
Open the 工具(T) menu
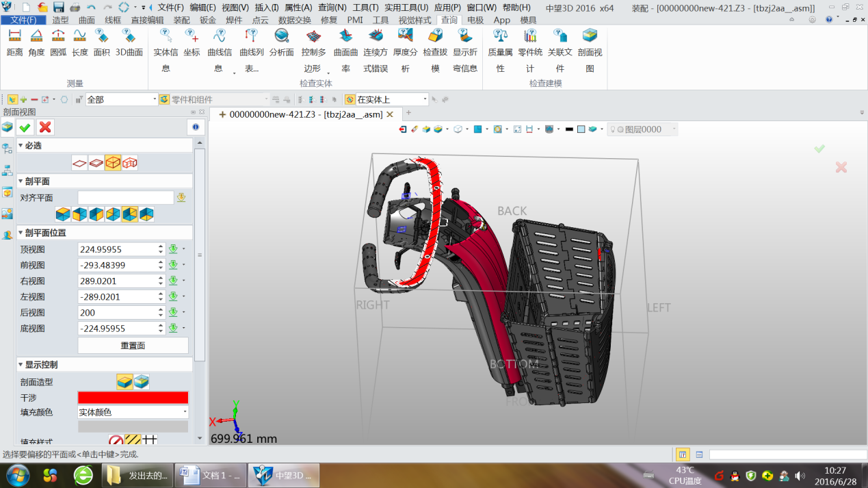tap(365, 8)
